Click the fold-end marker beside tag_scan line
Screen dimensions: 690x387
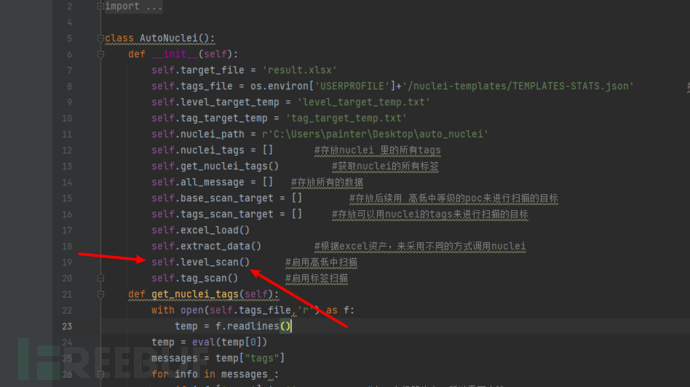[100, 278]
